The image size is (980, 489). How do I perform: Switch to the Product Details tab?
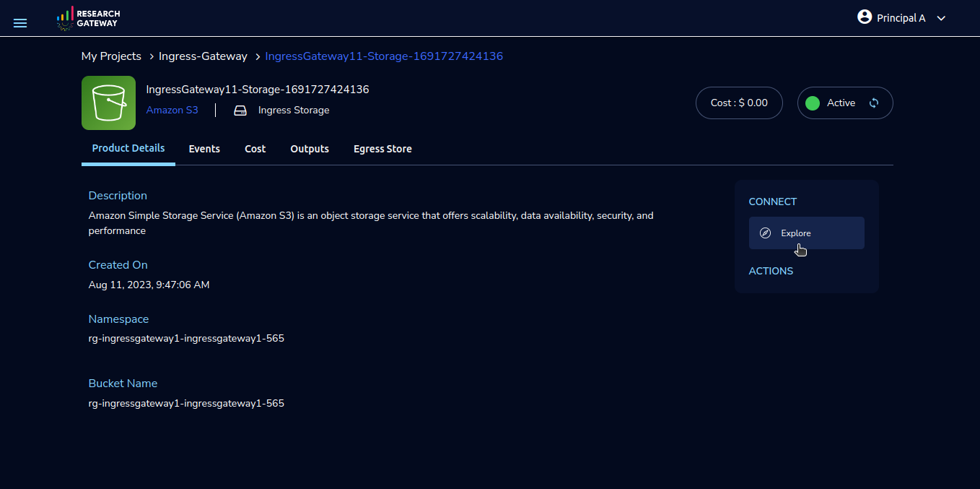point(128,148)
